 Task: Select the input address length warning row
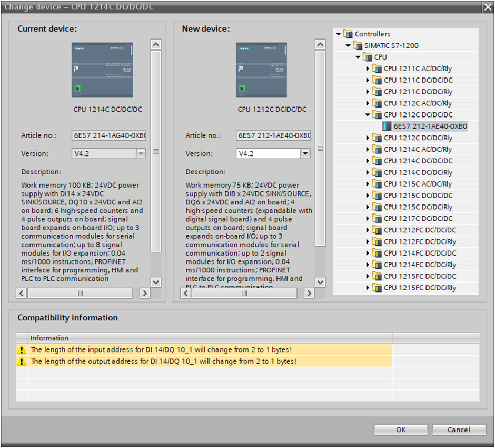(204, 350)
